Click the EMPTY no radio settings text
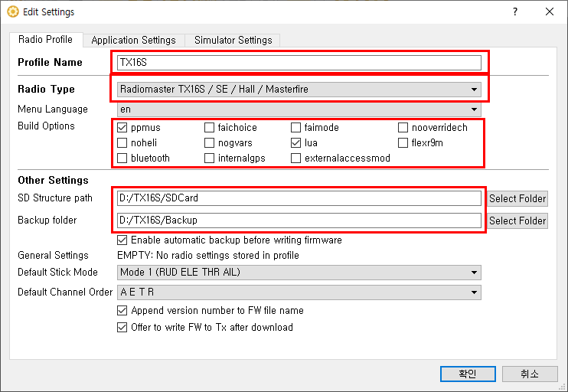Viewport: 568px width, 392px height. point(208,256)
